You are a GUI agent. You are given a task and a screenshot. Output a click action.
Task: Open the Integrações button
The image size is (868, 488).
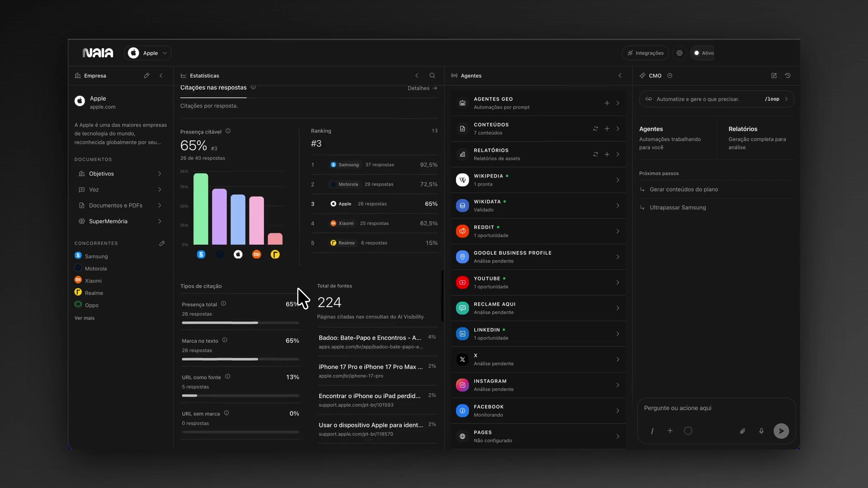tap(645, 53)
